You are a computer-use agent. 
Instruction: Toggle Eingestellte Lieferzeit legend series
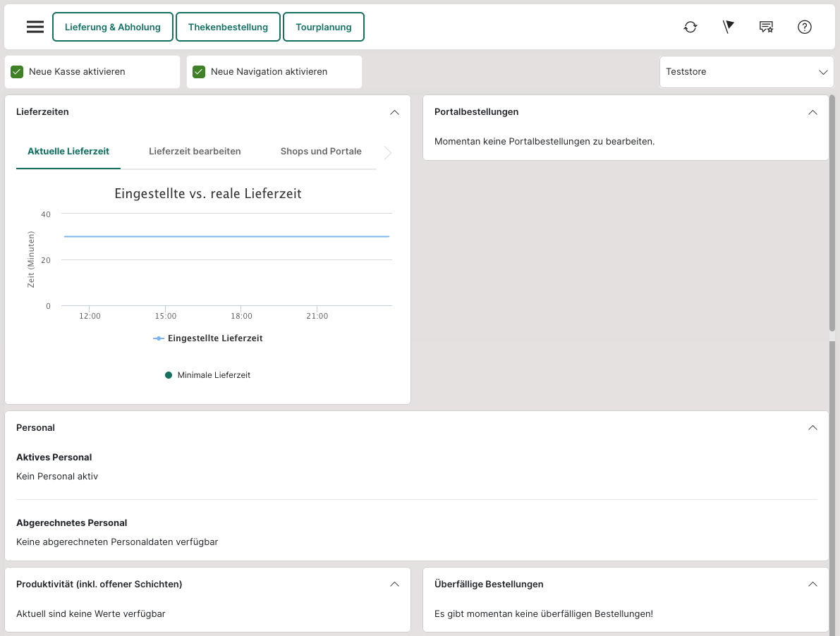point(208,338)
